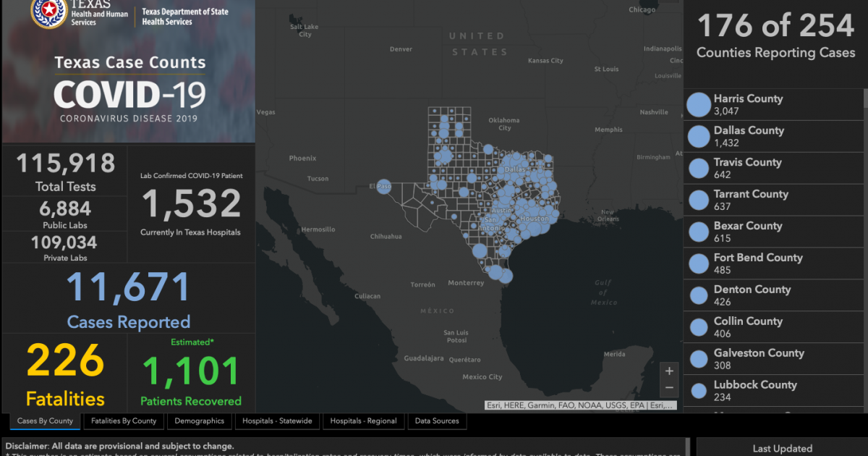Select the Harris County circle marker in the list
Viewport: 868px width, 456px height.
point(699,105)
